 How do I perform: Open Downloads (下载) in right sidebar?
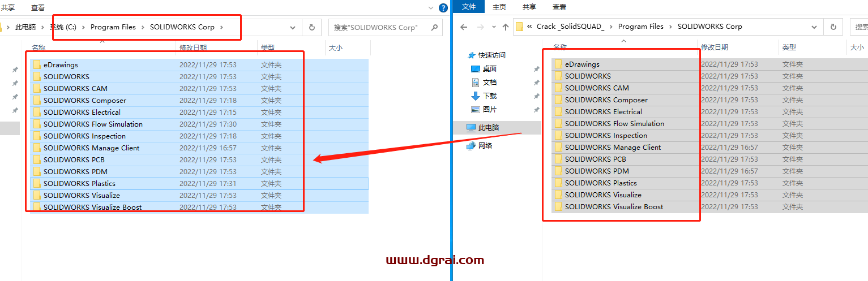[x=490, y=96]
